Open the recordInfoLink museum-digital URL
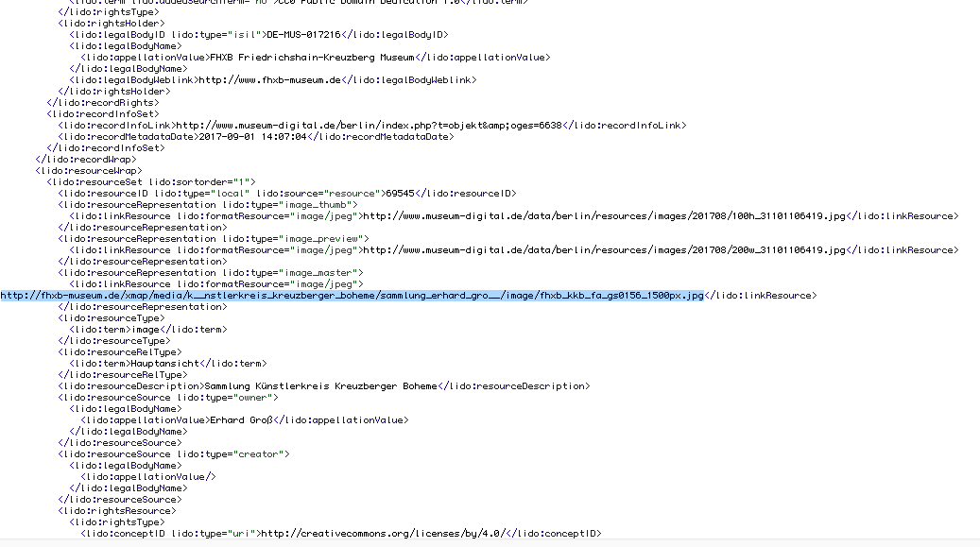Viewport: 980px width, 547px height. pyautogui.click(x=370, y=126)
